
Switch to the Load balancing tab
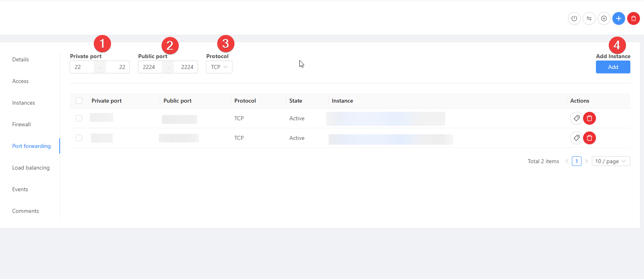pyautogui.click(x=31, y=168)
